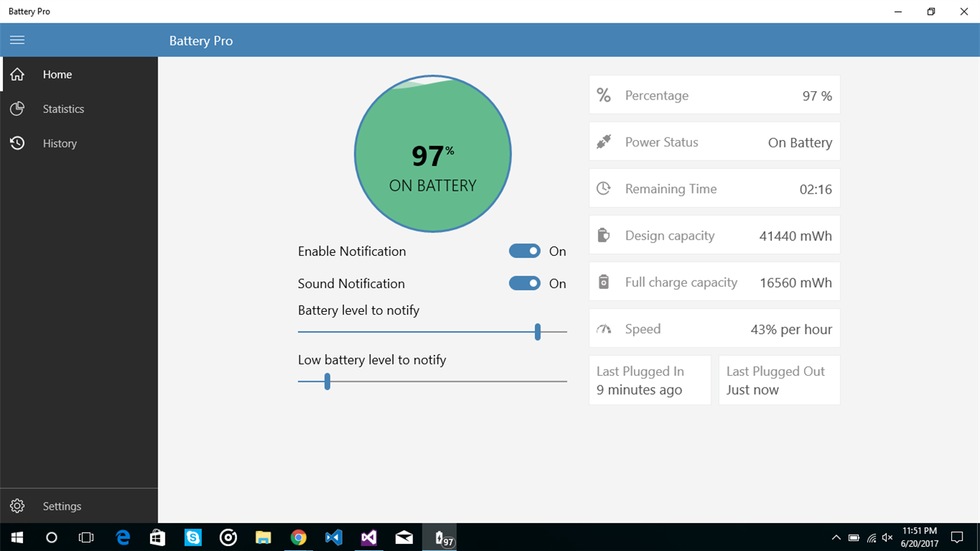Click the Power Status plug icon
This screenshot has height=551, width=980.
[603, 142]
